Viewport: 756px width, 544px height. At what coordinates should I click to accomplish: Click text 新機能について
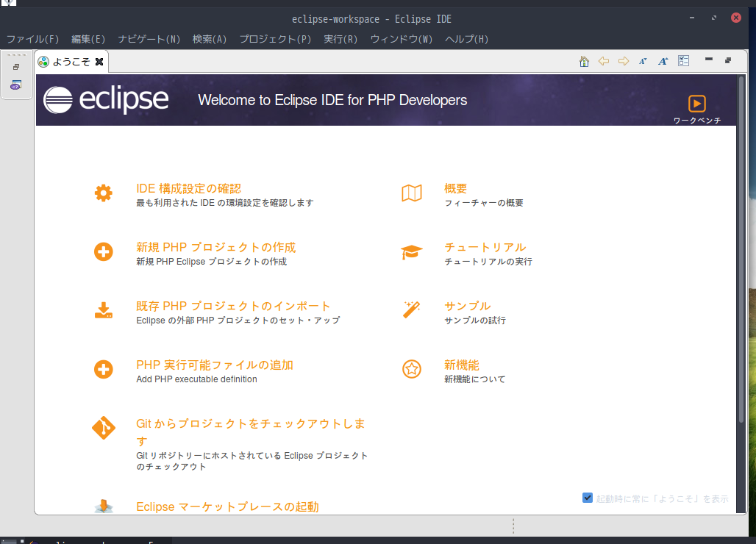[475, 379]
